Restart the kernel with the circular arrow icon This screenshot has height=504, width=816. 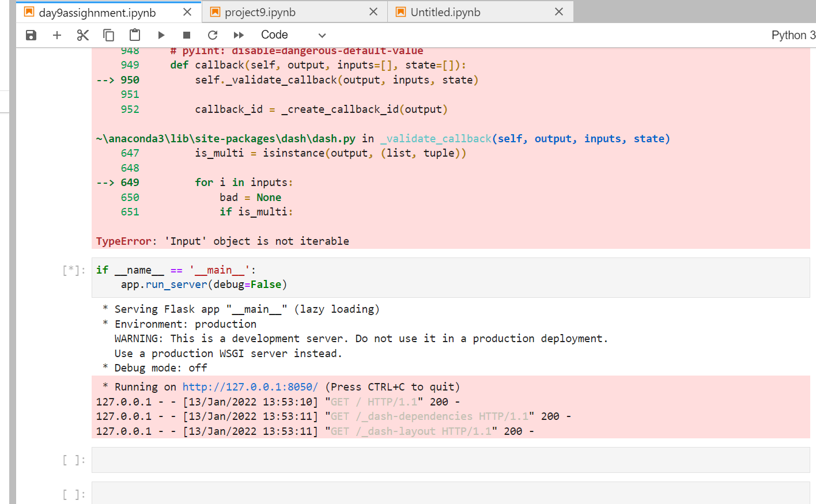pos(212,35)
